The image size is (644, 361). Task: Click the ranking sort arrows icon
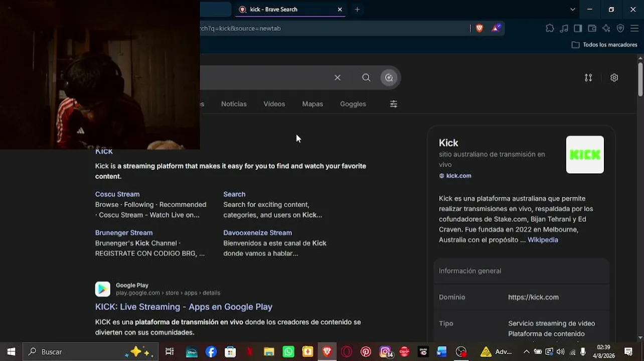click(x=588, y=78)
